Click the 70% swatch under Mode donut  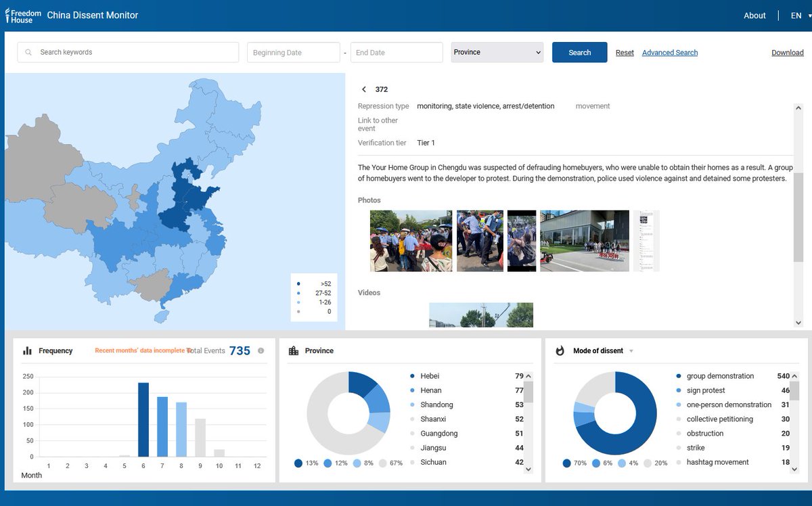[x=567, y=463]
